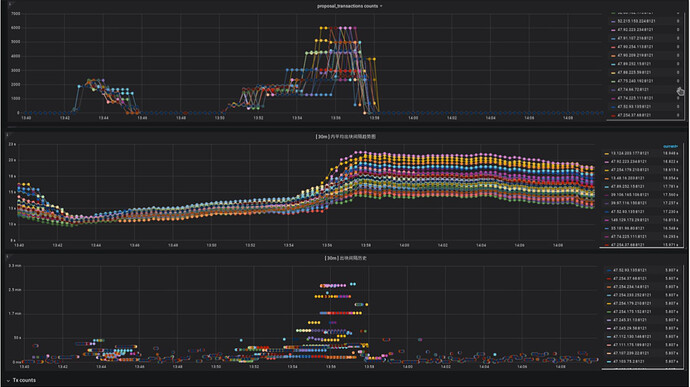Click the red icon next to 47.254.37.68 in the bottom legend
This screenshot has height=387, width=690.
(x=609, y=279)
